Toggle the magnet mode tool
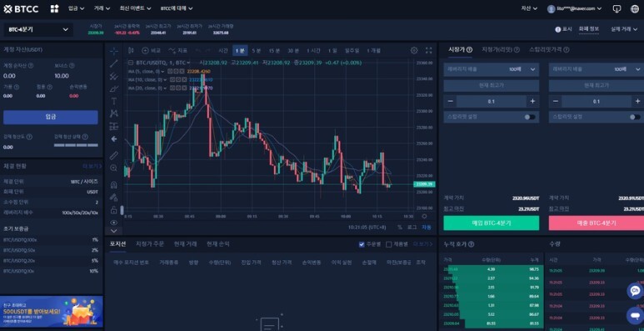Screen dimensions: 644x331 (114, 184)
